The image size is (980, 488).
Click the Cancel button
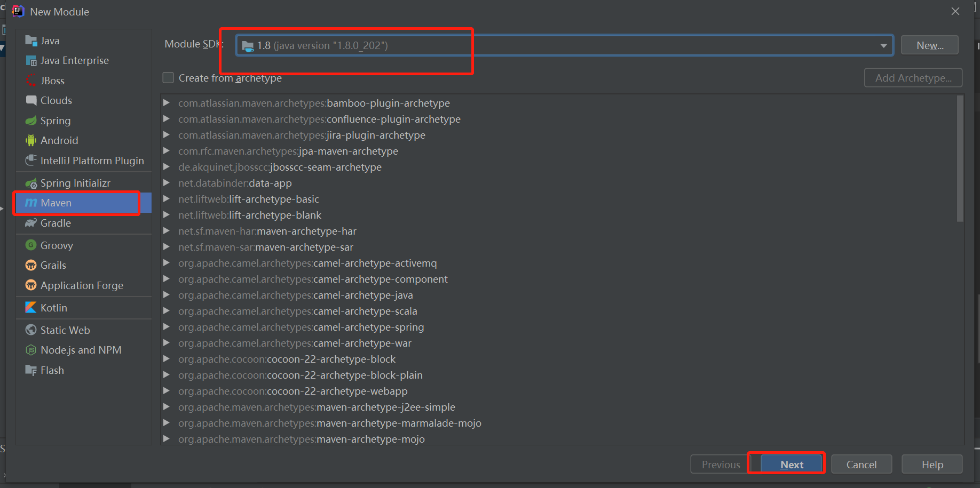[862, 465]
